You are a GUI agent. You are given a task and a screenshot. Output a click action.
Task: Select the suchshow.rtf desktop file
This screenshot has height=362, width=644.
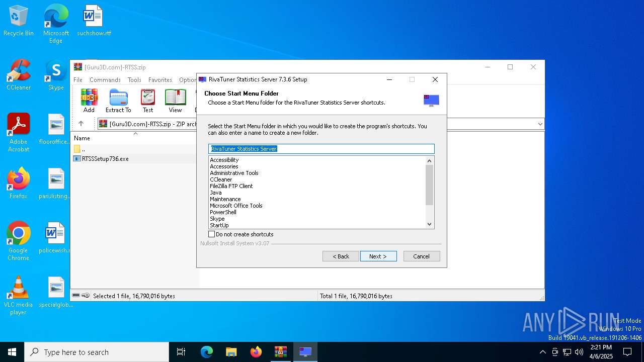(x=94, y=21)
